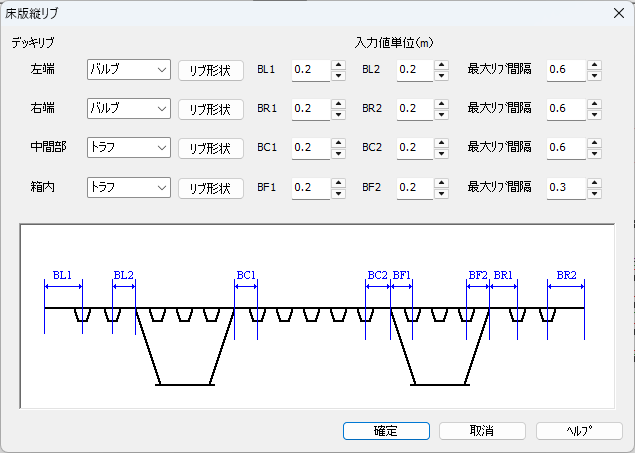The height and width of the screenshot is (453, 635).
Task: Increase BR1 value with up arrow
Action: coord(338,104)
